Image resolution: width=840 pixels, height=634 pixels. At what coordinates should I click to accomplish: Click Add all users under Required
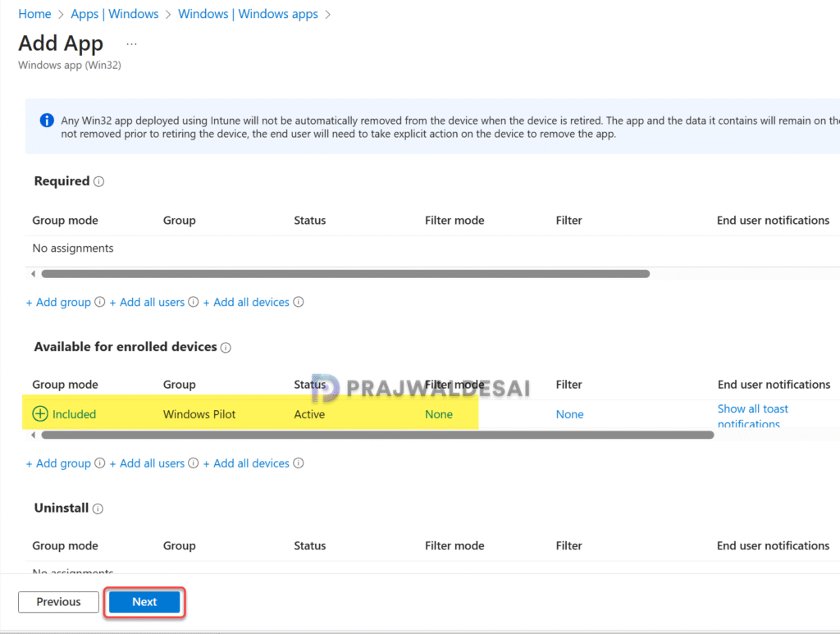click(x=147, y=302)
